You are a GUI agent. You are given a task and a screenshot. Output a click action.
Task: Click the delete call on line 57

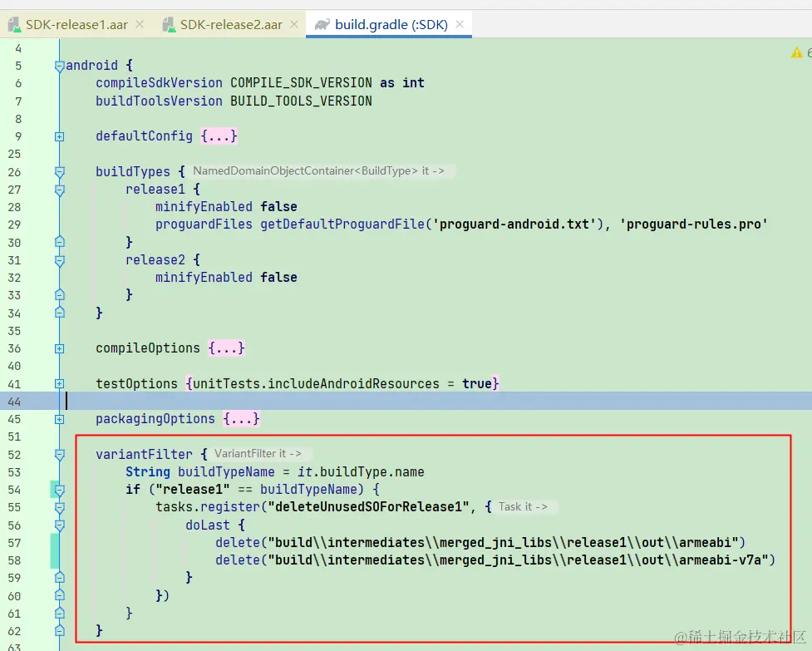pos(238,542)
